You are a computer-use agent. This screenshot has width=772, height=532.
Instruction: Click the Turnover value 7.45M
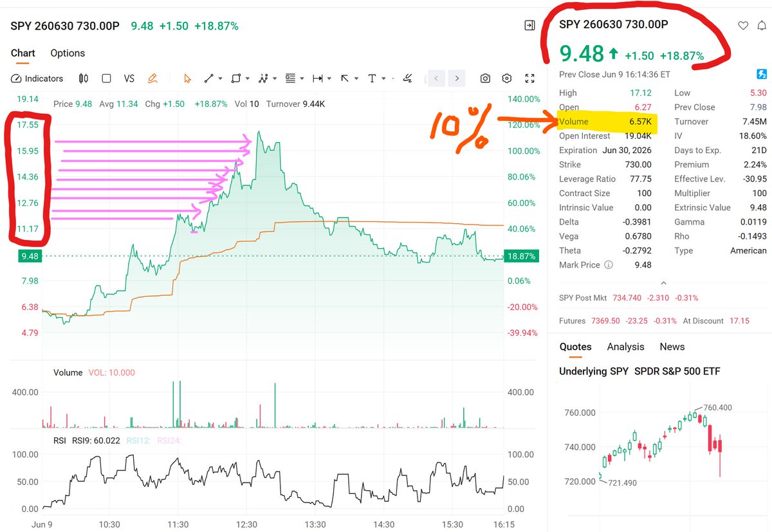pos(754,122)
